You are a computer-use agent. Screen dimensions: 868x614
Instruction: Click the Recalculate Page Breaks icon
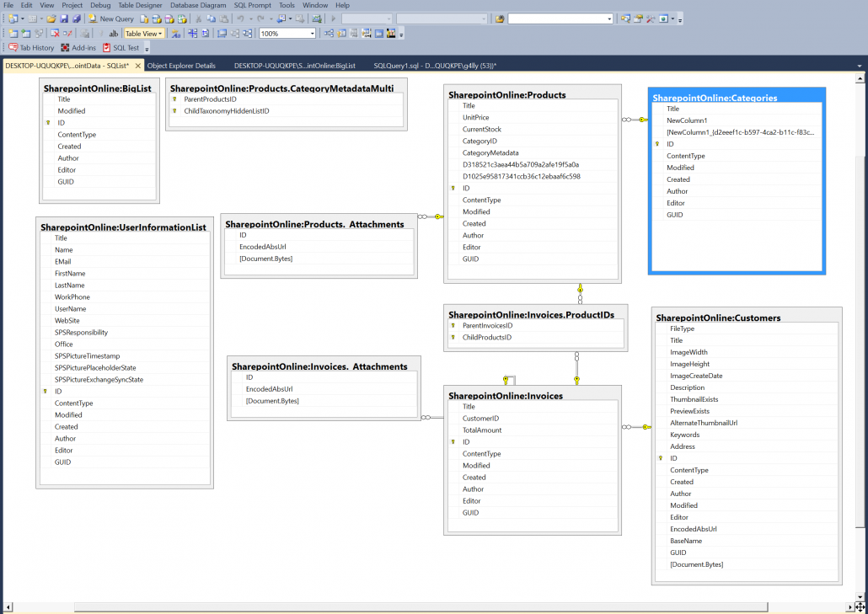click(205, 32)
